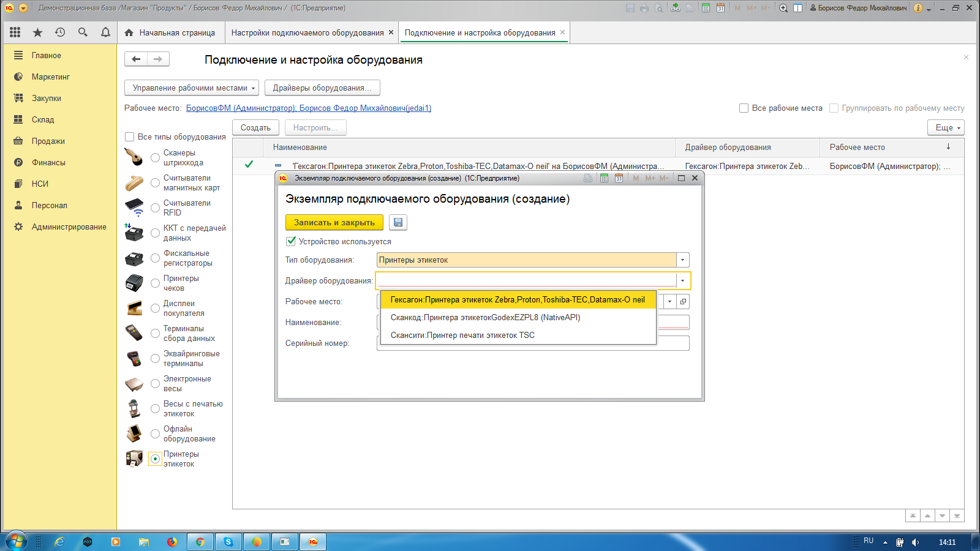Screen dimensions: 980x551
Task: Click the back arrow navigation button
Action: (136, 59)
